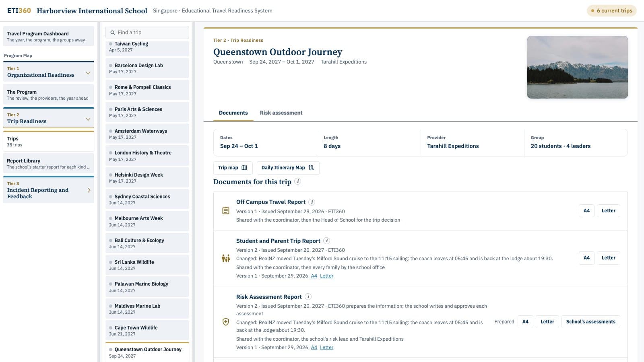This screenshot has height=362, width=644.
Task: Click the route icon on Daily Itinerary Map button
Action: (311, 168)
